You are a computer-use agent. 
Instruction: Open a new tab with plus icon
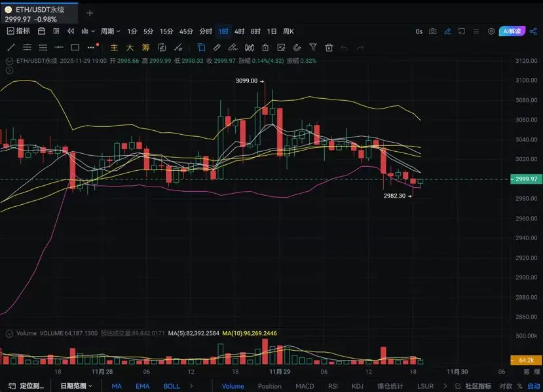coord(90,13)
